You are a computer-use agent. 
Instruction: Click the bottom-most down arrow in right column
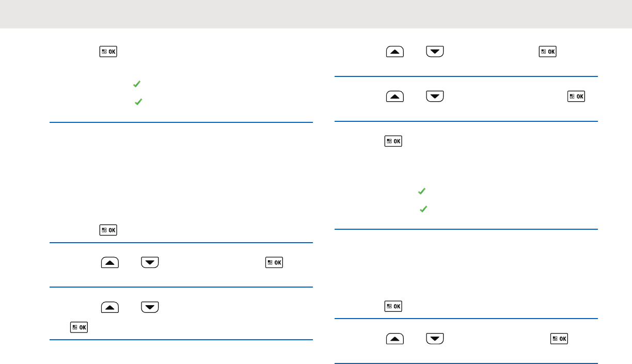435,339
